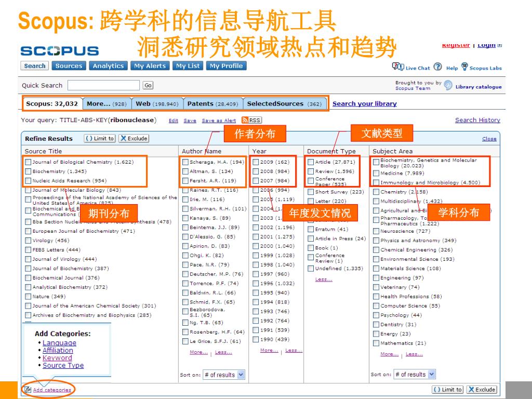This screenshot has width=532, height=399.
Task: Check Neuroscience (727) subject area
Action: 376,231
